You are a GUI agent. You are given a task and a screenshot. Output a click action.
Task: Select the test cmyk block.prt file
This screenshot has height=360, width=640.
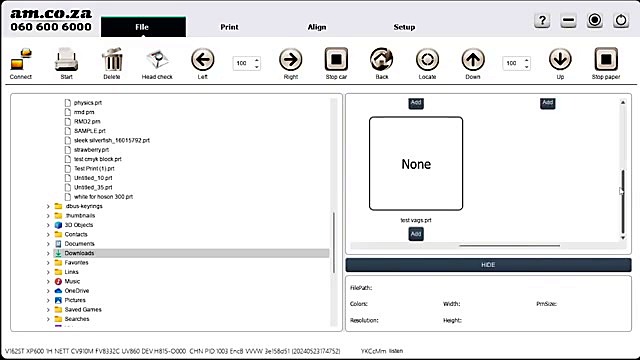pyautogui.click(x=98, y=159)
